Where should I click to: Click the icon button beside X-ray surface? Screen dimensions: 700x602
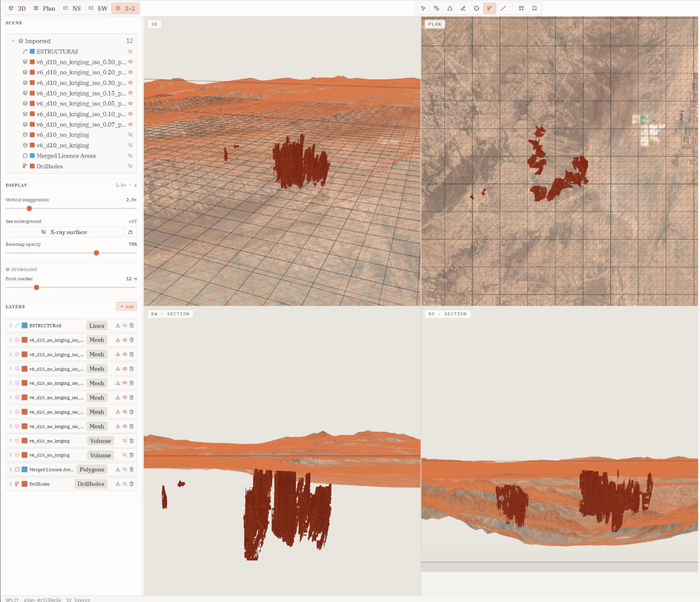[130, 232]
